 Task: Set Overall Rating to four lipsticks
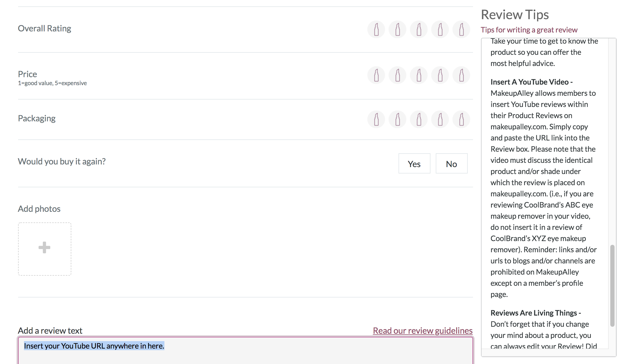pyautogui.click(x=440, y=29)
